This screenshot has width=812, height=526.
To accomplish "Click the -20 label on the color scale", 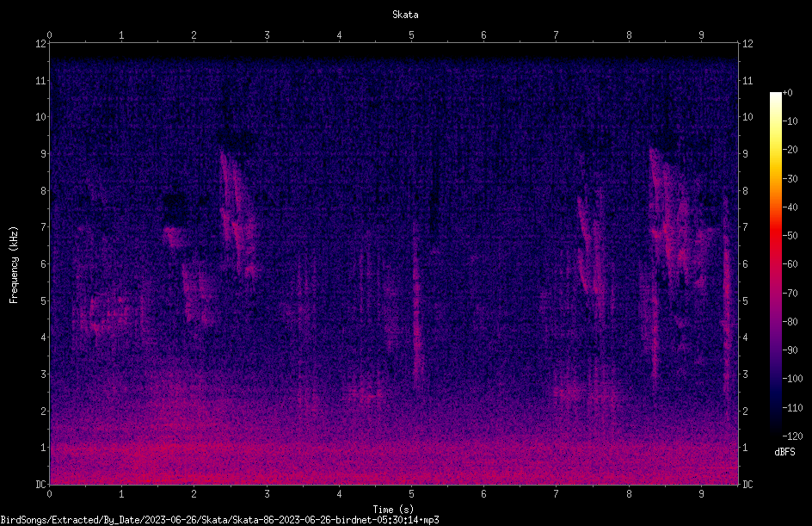I will 790,150.
